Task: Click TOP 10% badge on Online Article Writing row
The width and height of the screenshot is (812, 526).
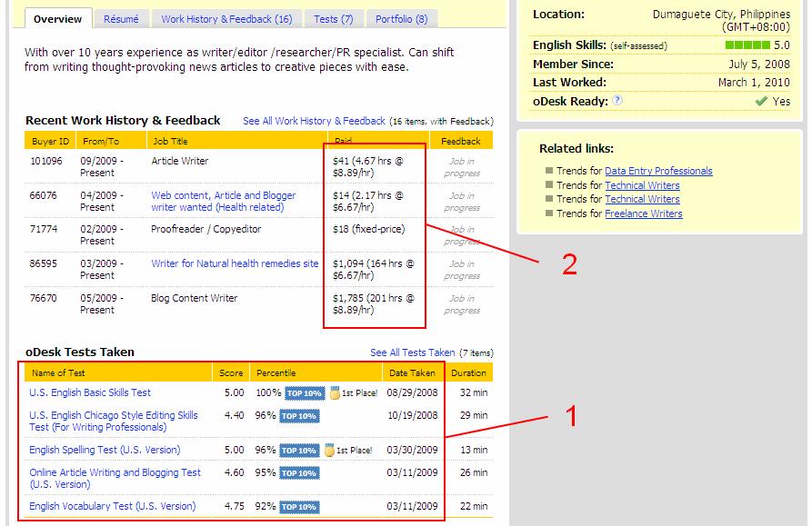Action: [x=300, y=473]
